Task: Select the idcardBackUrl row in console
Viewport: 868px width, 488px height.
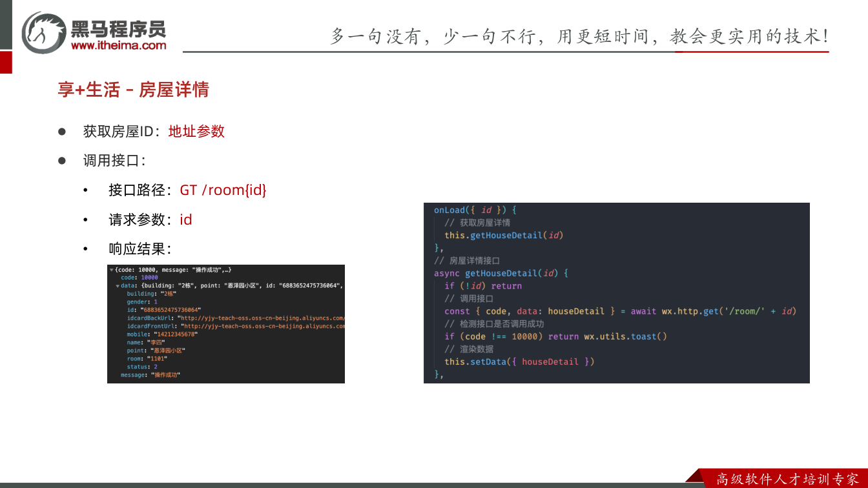Action: pyautogui.click(x=236, y=318)
